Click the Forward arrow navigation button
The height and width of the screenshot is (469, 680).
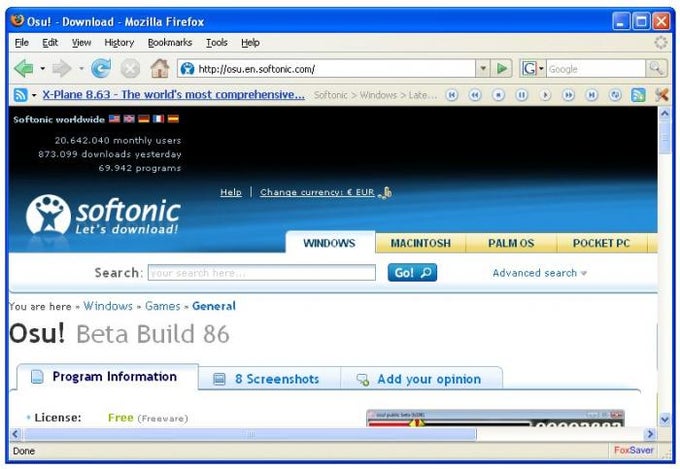pyautogui.click(x=62, y=69)
